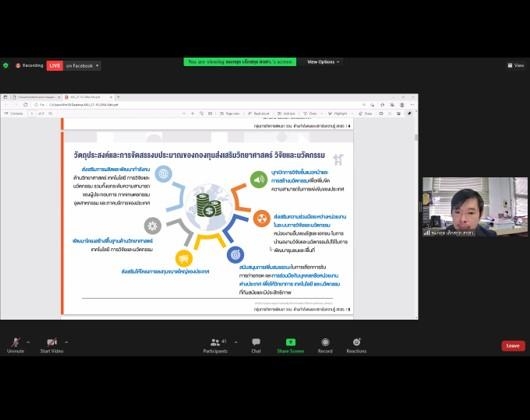Click the green Share Screen icon

290,342
